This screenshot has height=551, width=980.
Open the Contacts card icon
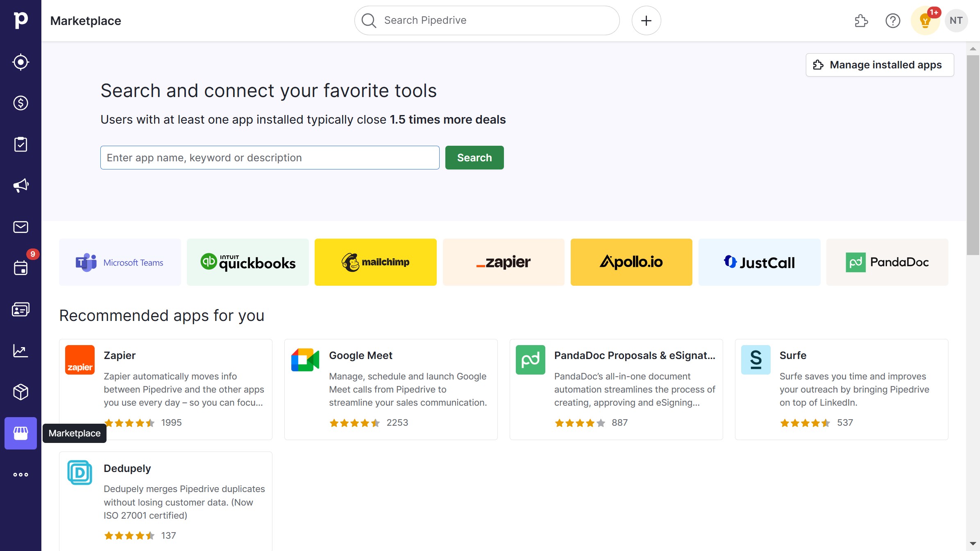[20, 309]
